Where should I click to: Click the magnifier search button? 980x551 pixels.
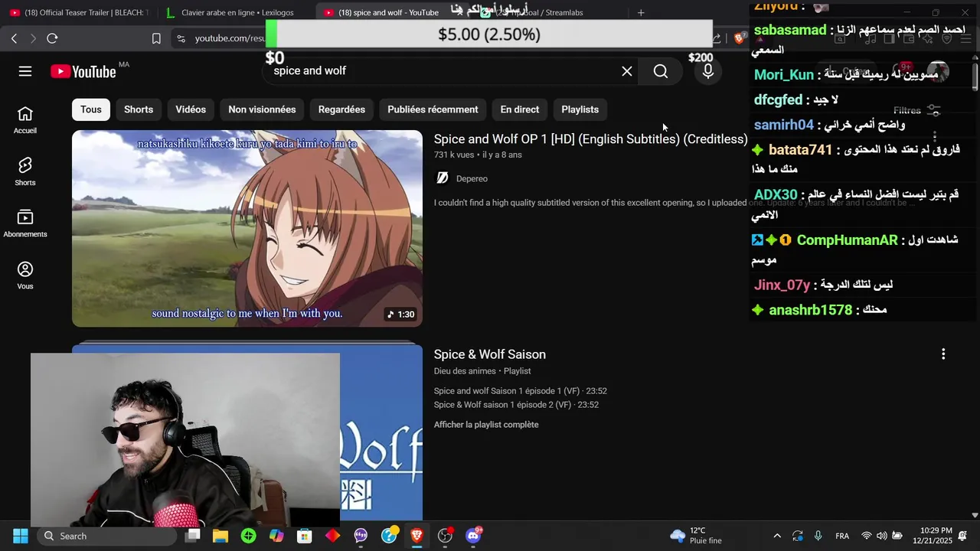(x=661, y=71)
